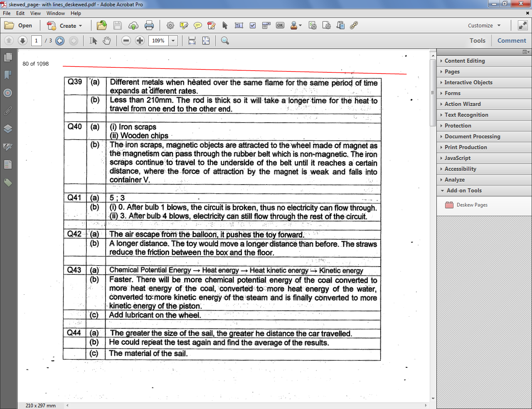
Task: Open the zoom percentage dropdown
Action: click(173, 40)
